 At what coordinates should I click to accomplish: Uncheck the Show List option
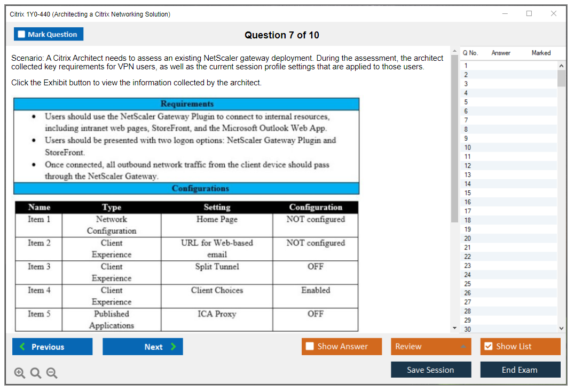pyautogui.click(x=488, y=347)
